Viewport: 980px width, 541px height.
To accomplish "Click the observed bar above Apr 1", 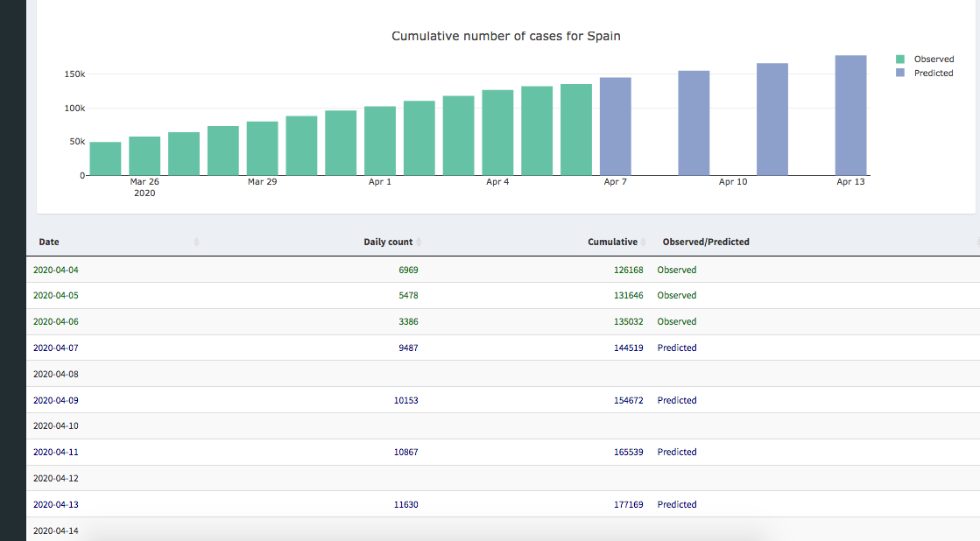I will point(380,141).
